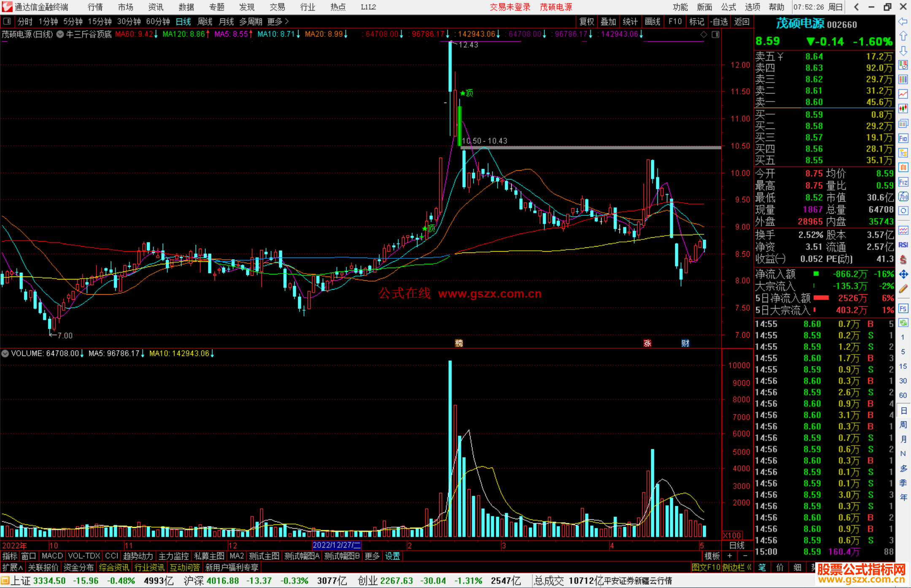Click the F10 icon in right sidebar
Image resolution: width=911 pixels, height=588 pixels.
pyautogui.click(x=903, y=138)
